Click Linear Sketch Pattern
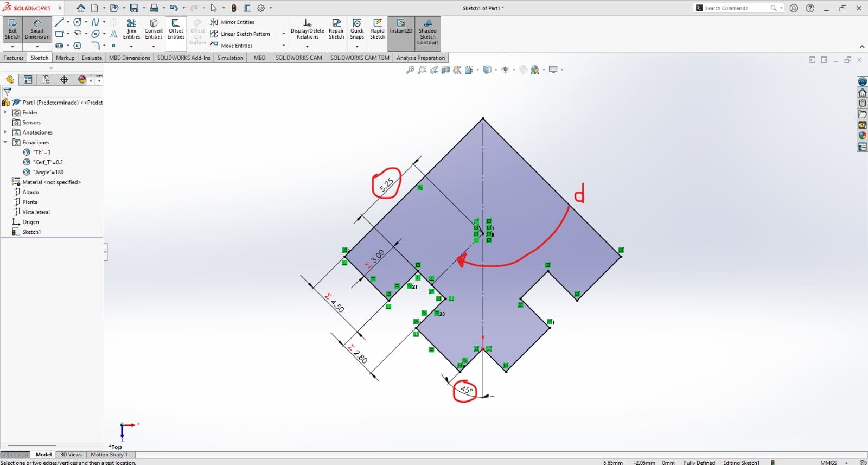The image size is (868, 465). click(240, 34)
